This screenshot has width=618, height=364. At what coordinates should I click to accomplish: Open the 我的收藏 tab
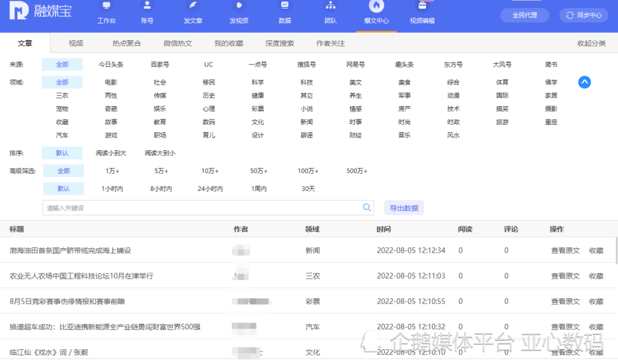click(229, 43)
